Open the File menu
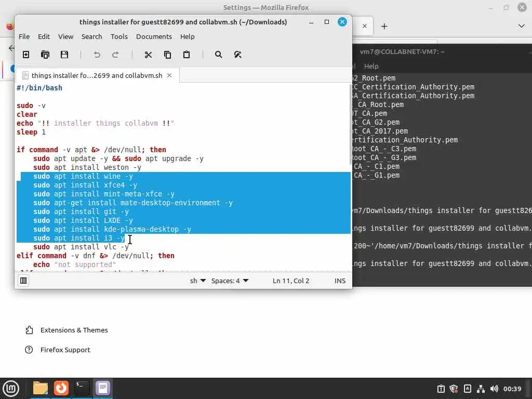The width and height of the screenshot is (532, 399). [24, 37]
